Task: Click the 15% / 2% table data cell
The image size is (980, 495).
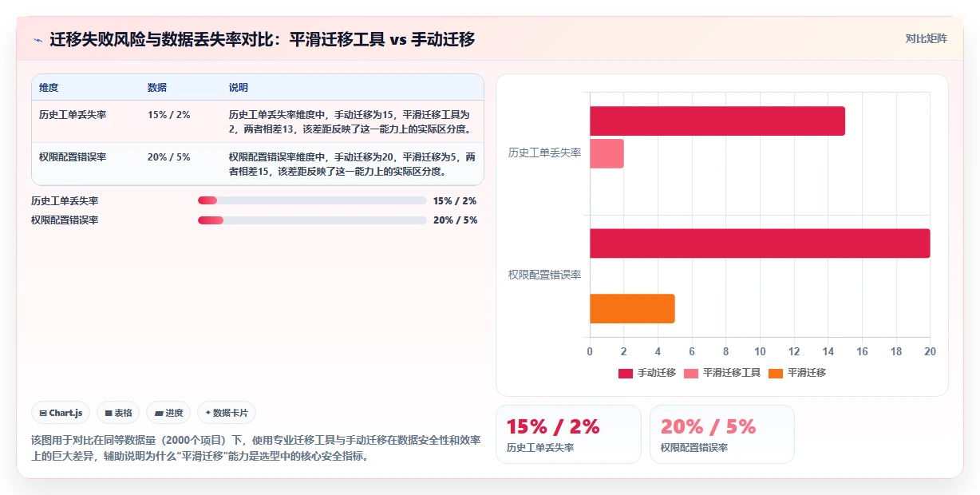Action: (x=168, y=115)
